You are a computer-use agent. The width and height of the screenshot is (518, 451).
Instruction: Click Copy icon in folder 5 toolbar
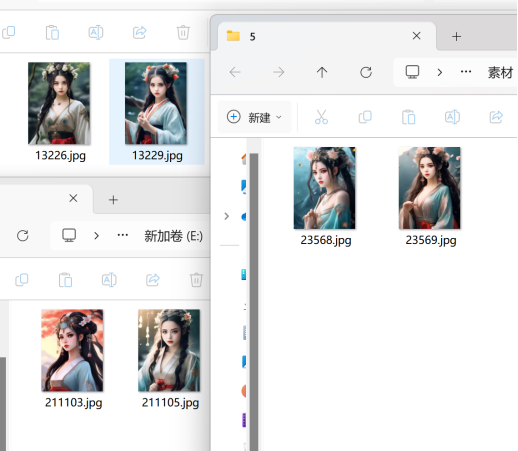365,117
